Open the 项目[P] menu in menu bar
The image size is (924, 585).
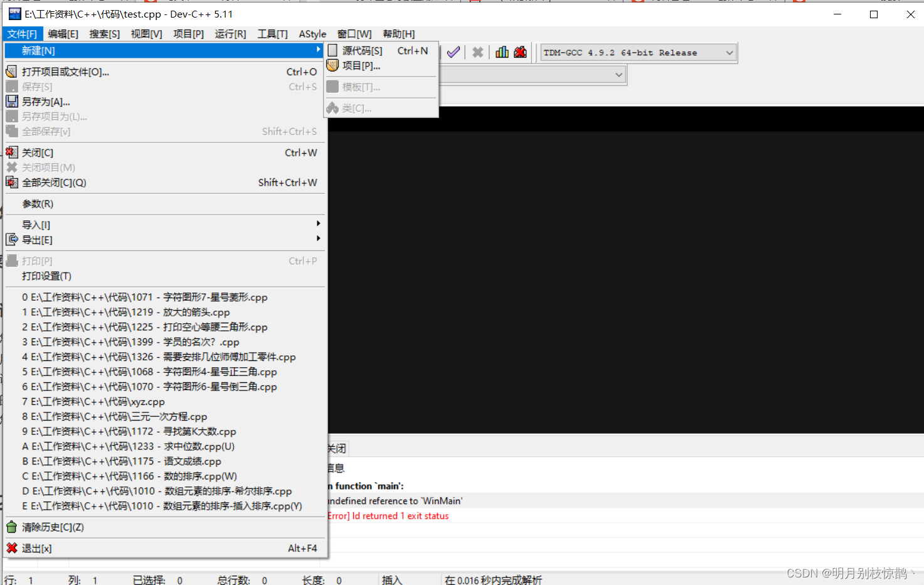pyautogui.click(x=188, y=34)
